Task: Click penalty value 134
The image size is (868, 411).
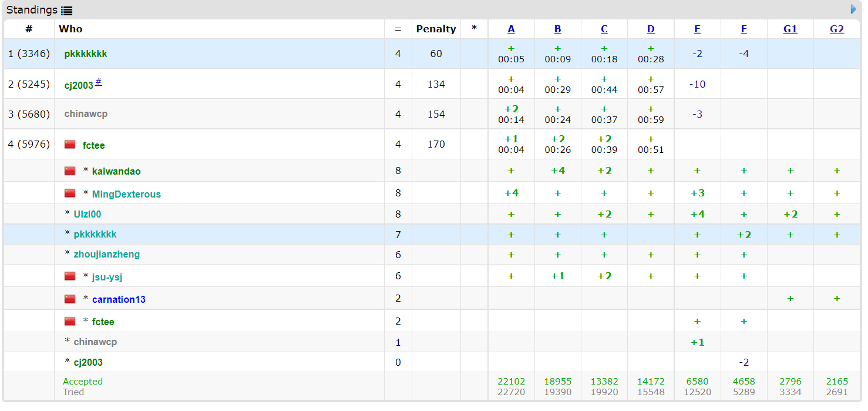Action: tap(436, 84)
